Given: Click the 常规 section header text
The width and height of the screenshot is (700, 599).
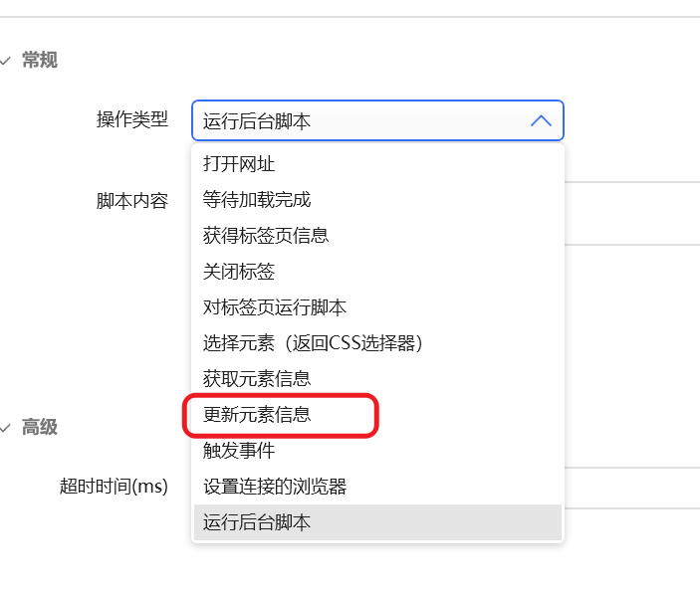Looking at the screenshot, I should point(40,61).
